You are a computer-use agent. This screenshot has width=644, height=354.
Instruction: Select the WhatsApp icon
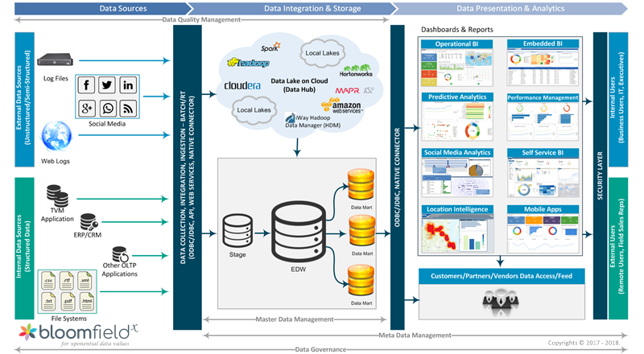coord(107,108)
